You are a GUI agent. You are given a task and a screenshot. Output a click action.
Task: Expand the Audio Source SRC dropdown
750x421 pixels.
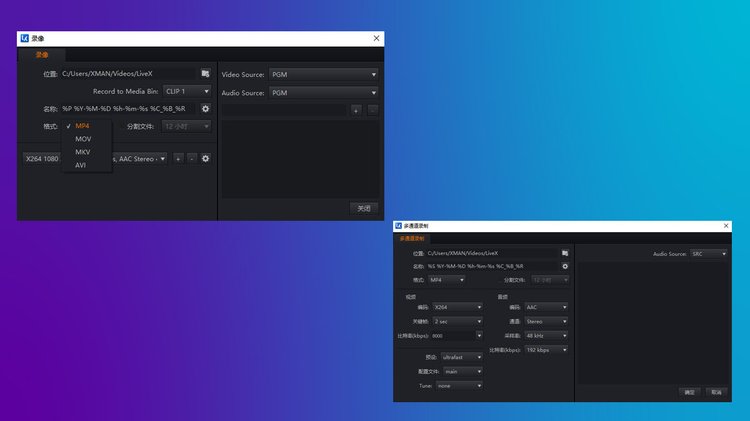[x=709, y=254]
